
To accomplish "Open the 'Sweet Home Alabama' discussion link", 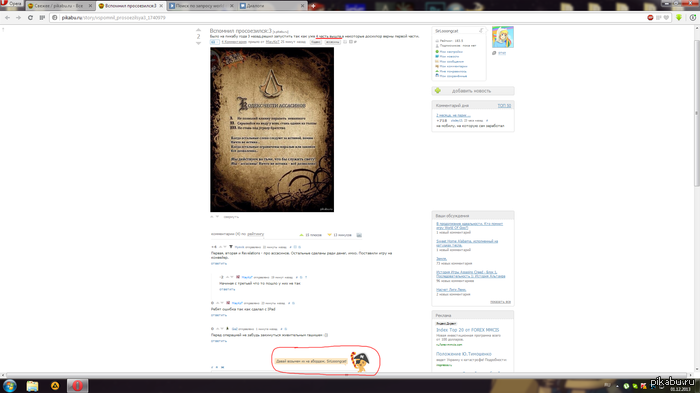I will coord(467,243).
